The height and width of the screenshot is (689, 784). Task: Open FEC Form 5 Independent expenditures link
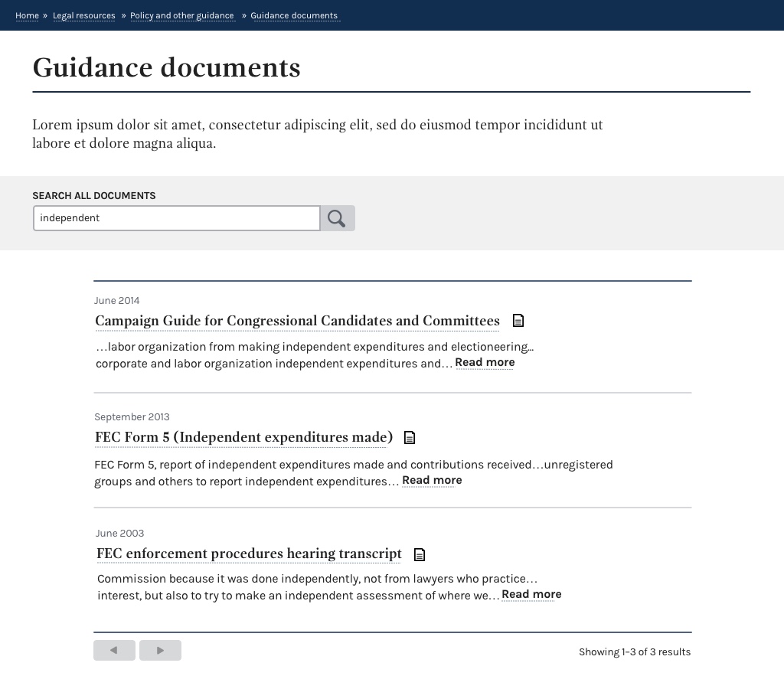point(244,437)
